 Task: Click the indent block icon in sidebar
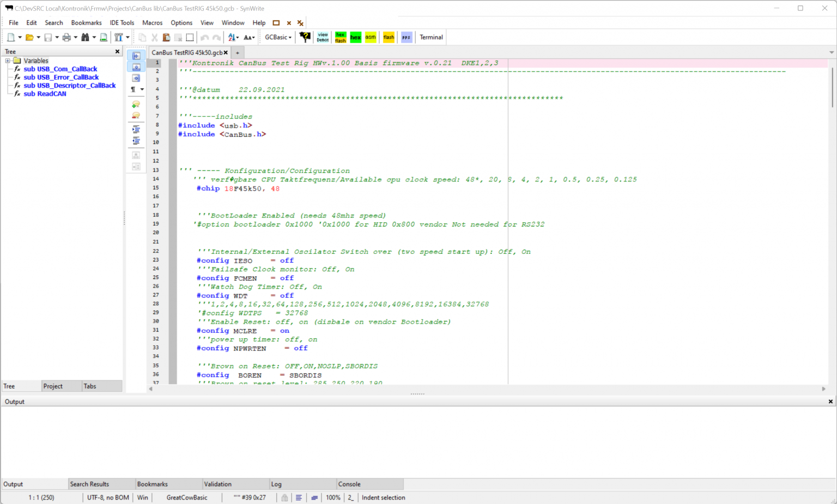click(136, 129)
